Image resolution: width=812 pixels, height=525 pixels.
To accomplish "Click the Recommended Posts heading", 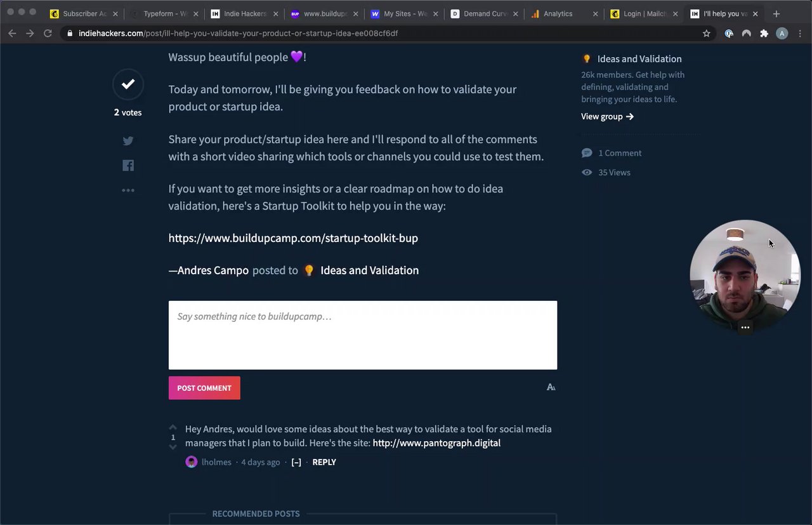I will pyautogui.click(x=256, y=514).
